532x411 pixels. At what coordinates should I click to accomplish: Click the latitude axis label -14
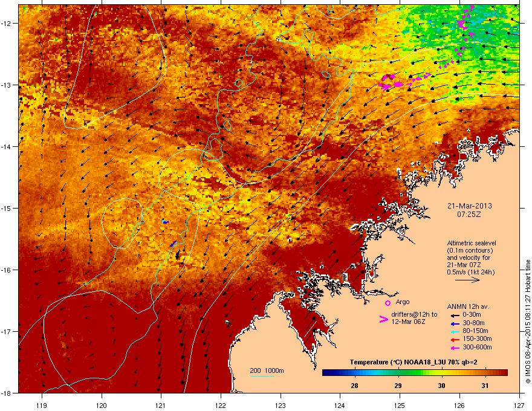(7, 146)
